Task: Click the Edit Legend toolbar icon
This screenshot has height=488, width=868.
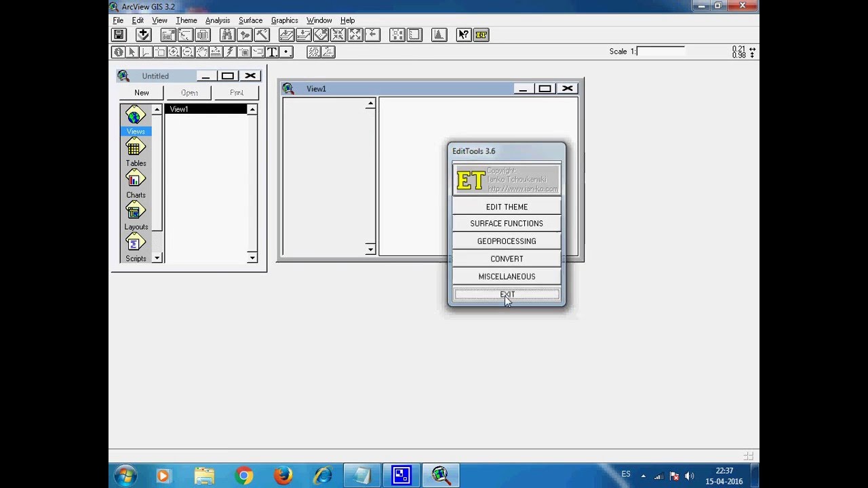Action: pos(185,35)
